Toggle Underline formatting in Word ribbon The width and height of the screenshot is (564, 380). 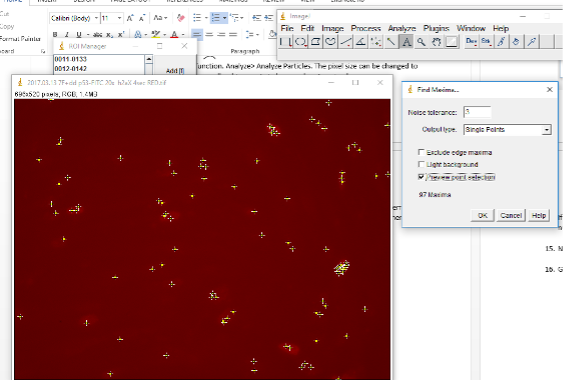pyautogui.click(x=79, y=35)
